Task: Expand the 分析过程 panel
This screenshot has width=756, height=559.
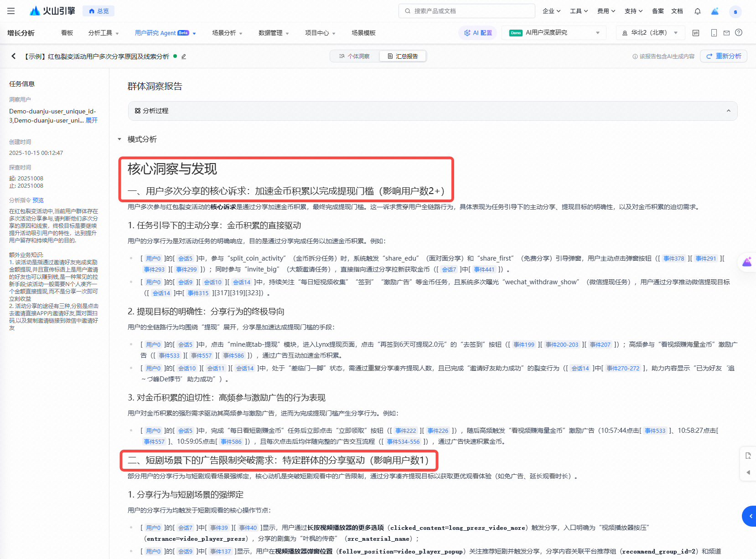Action: point(433,111)
